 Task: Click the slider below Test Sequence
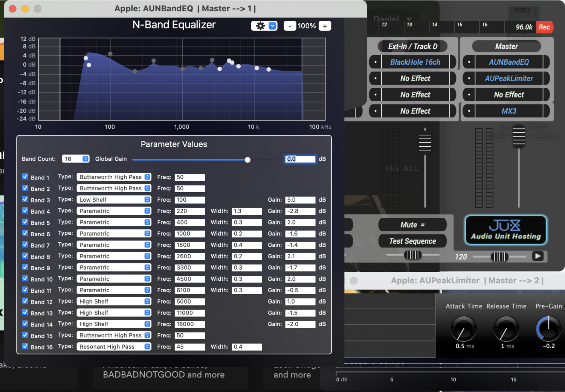click(x=413, y=255)
